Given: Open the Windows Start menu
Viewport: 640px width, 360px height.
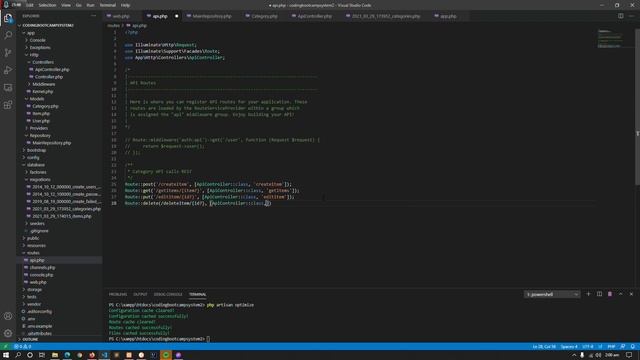Looking at the screenshot, I should point(6,355).
